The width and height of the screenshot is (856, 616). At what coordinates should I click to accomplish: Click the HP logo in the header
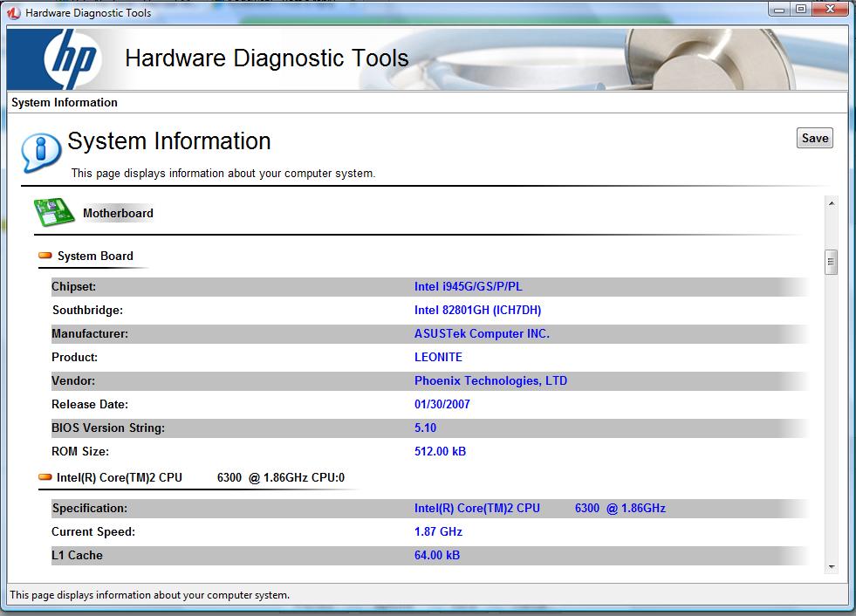(x=72, y=58)
